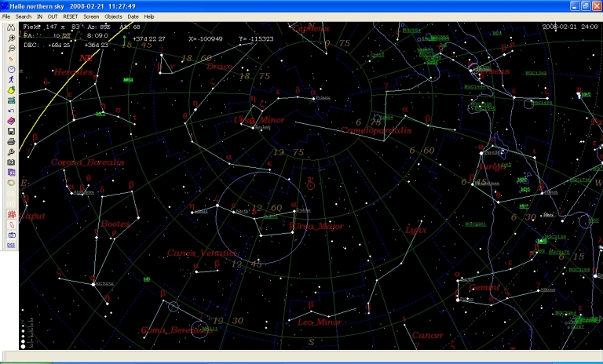Click the printer icon

coord(11,141)
